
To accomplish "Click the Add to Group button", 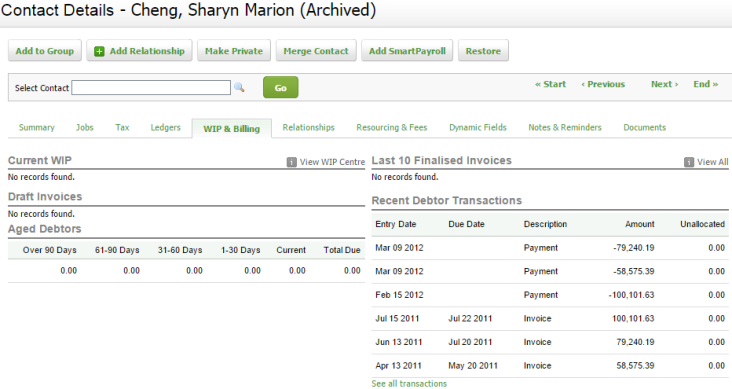I will 45,51.
